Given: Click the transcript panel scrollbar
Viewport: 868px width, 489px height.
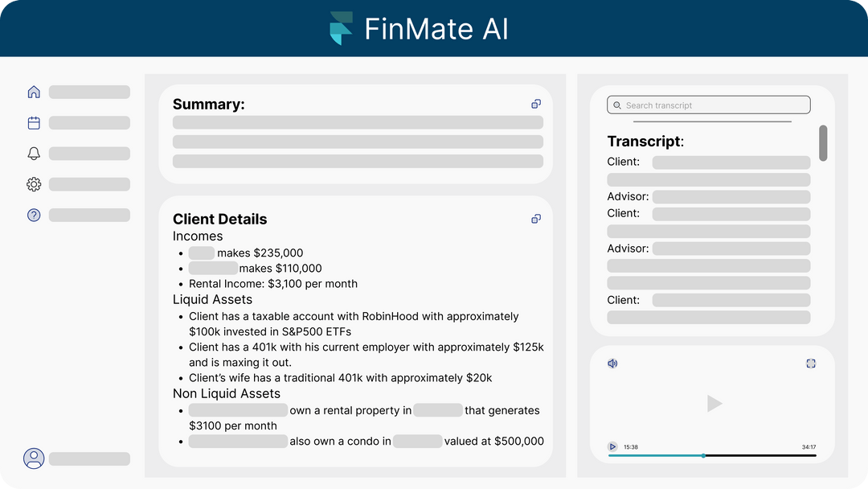Looking at the screenshot, I should [x=823, y=143].
